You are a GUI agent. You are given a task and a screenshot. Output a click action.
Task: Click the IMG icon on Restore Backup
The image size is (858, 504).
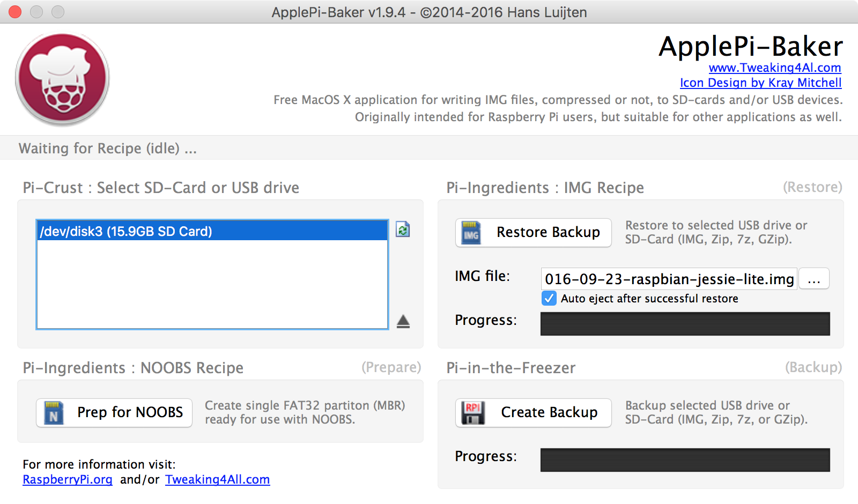coord(471,233)
